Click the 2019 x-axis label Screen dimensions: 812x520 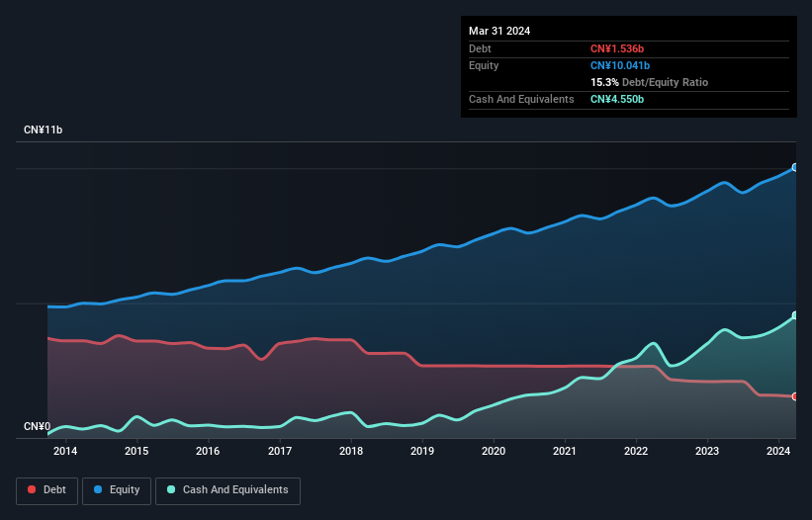(x=422, y=451)
